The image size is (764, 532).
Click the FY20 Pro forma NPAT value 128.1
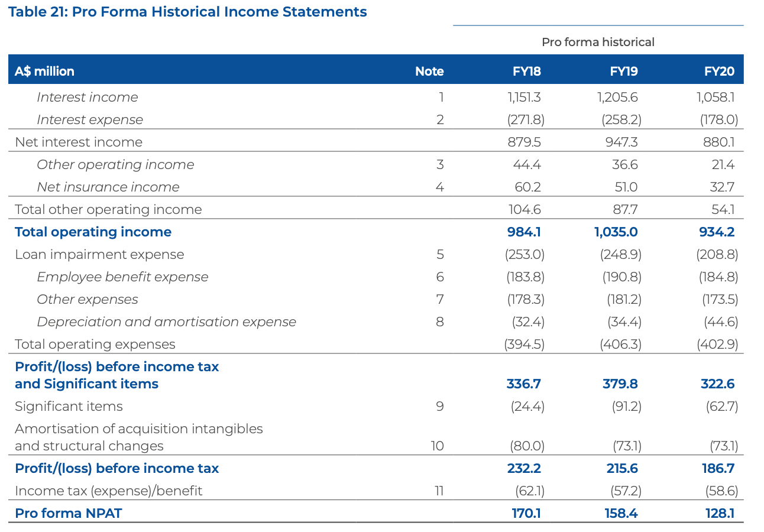[720, 513]
